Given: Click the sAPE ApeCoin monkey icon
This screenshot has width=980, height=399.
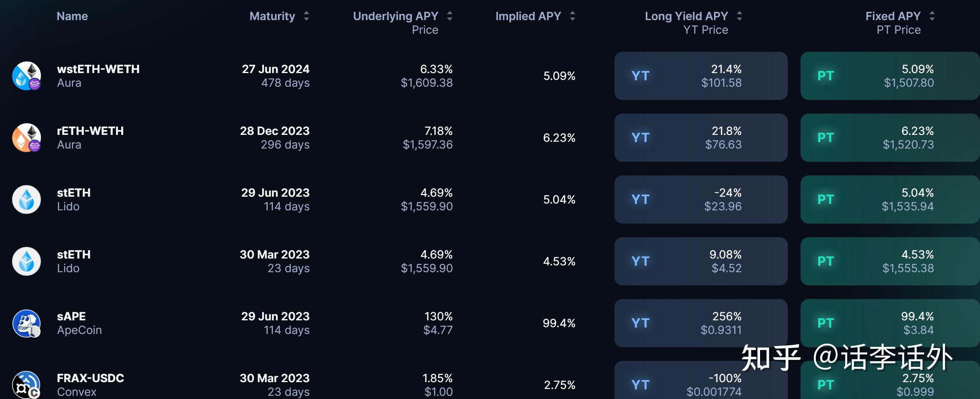Looking at the screenshot, I should coord(26,323).
